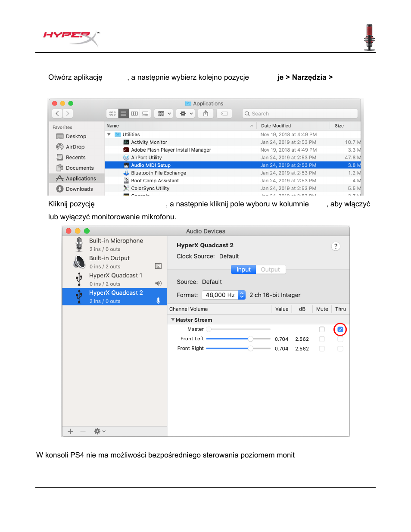Image resolution: width=411 pixels, height=532 pixels.
Task: Collapse the Utilities folder
Action: pos(109,134)
